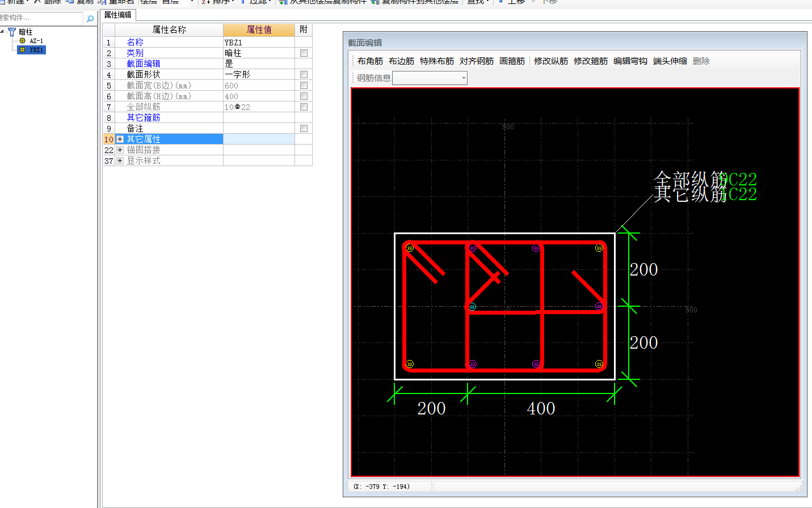Image resolution: width=812 pixels, height=508 pixels.
Task: Click the search magnifier icon in component panel
Action: [90, 19]
